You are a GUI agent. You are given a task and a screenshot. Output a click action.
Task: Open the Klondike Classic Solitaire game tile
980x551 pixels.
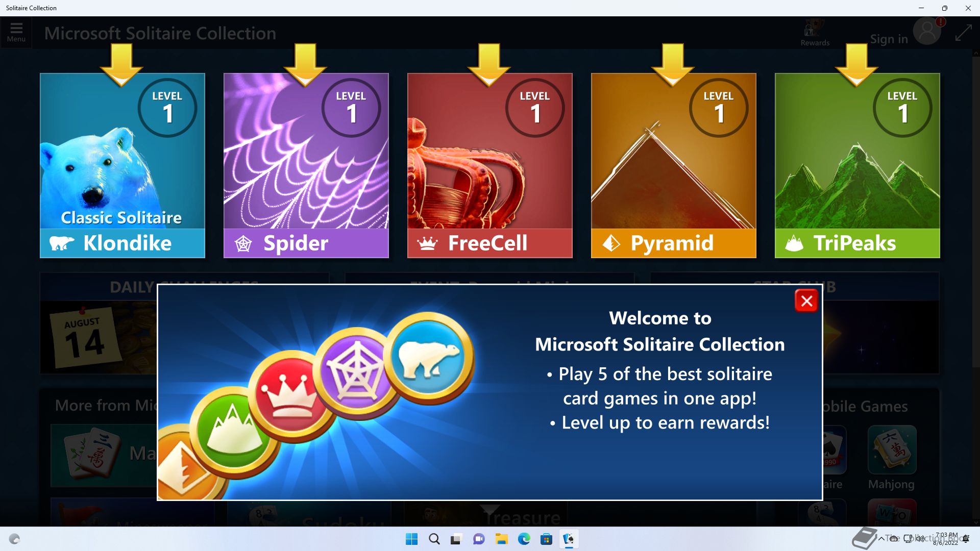(122, 165)
